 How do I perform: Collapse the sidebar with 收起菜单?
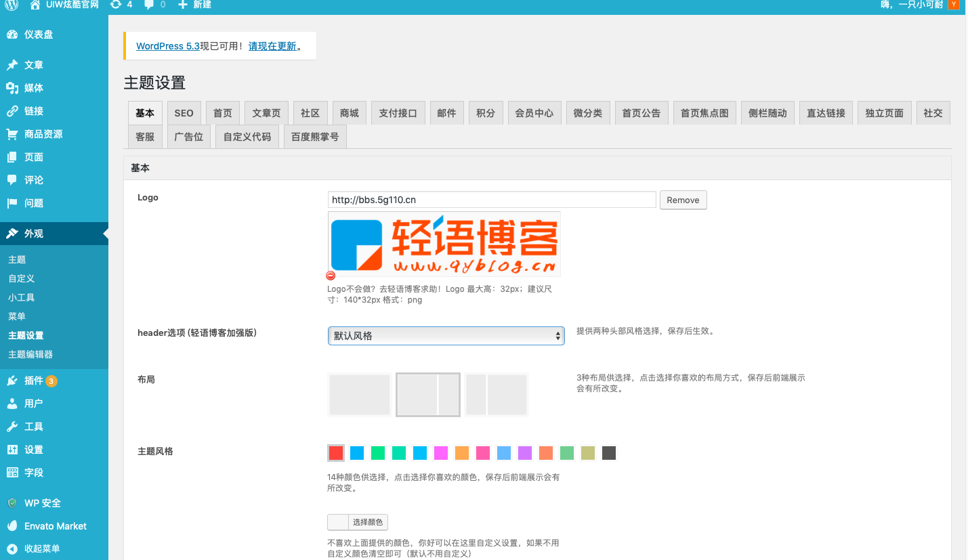click(x=41, y=548)
